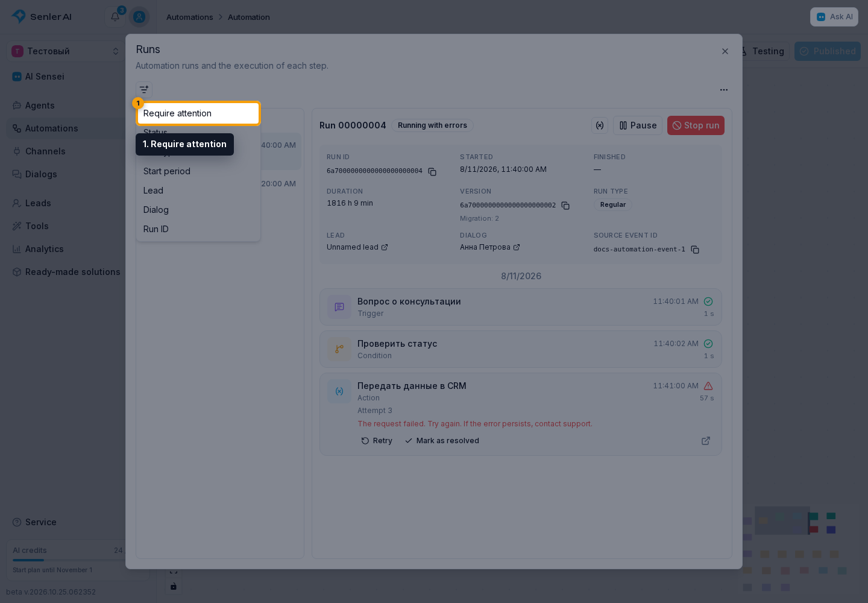This screenshot has height=603, width=868.
Task: Click the automation canvas minimap
Action: (800, 549)
